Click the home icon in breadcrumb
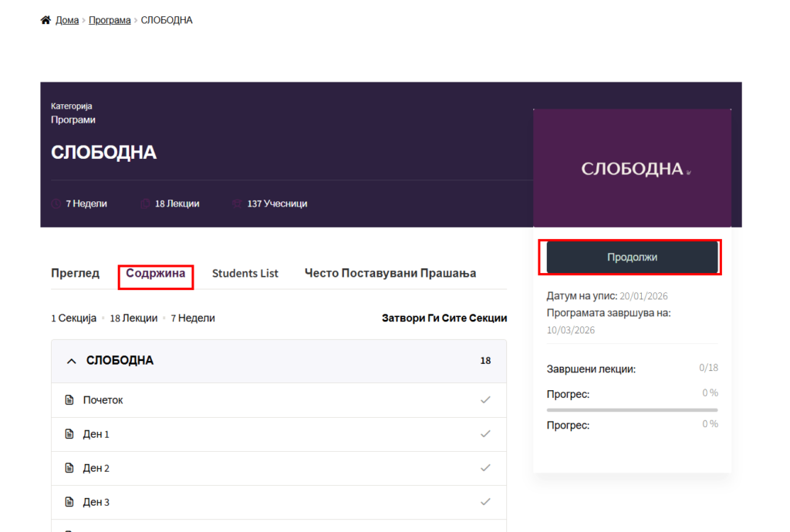 click(x=46, y=20)
